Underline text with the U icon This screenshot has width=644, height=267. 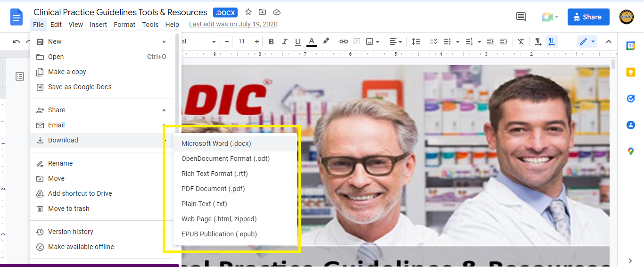[297, 42]
